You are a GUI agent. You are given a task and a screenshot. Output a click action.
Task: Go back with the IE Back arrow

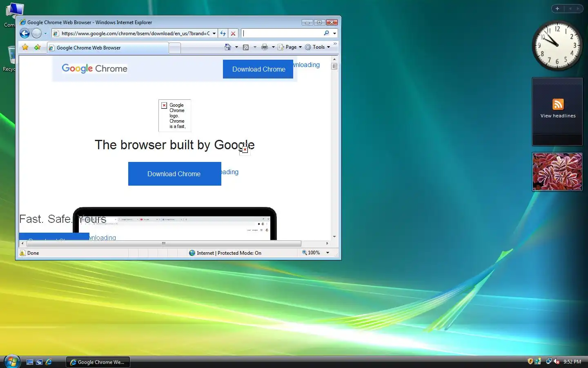click(x=24, y=34)
